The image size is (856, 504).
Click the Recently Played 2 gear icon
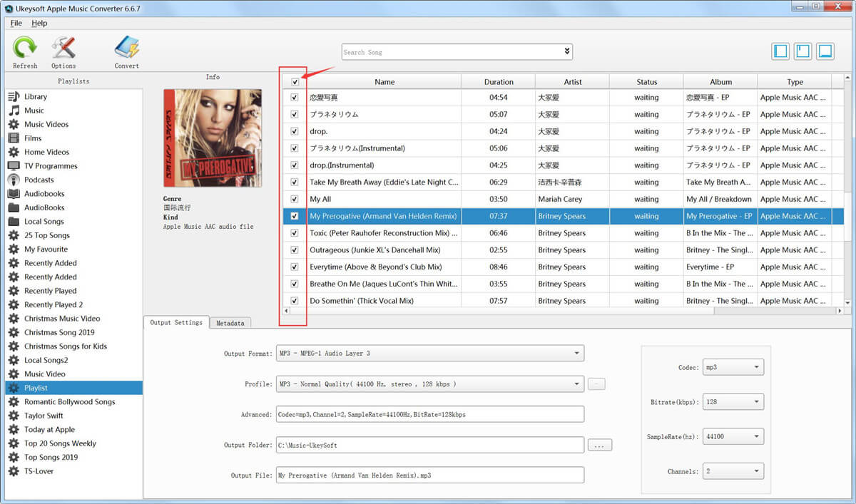coord(14,304)
